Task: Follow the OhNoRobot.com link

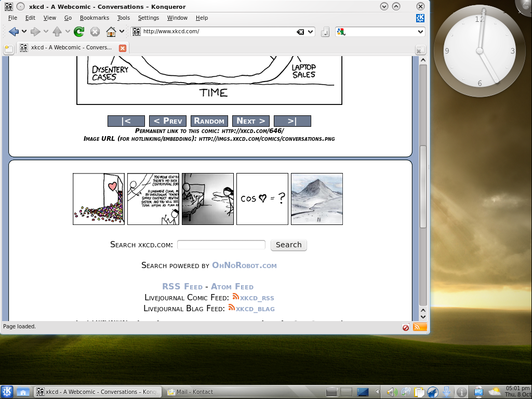Action: pyautogui.click(x=244, y=265)
